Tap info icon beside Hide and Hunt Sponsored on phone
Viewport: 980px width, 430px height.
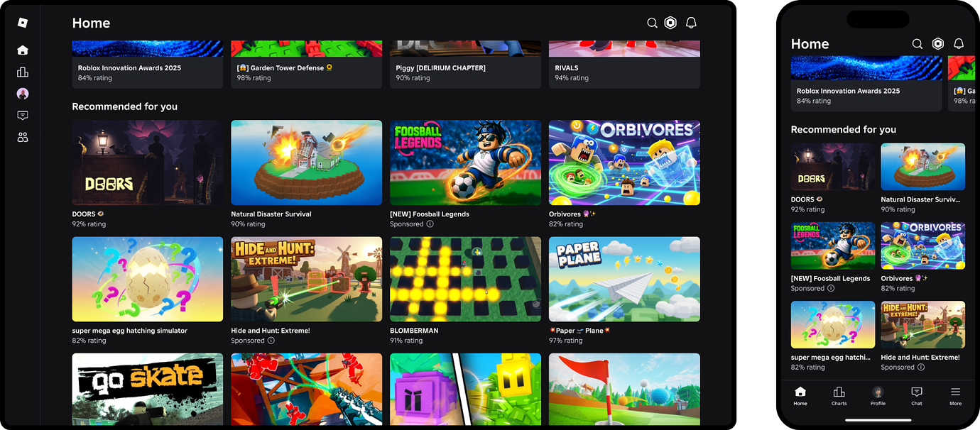coord(921,368)
